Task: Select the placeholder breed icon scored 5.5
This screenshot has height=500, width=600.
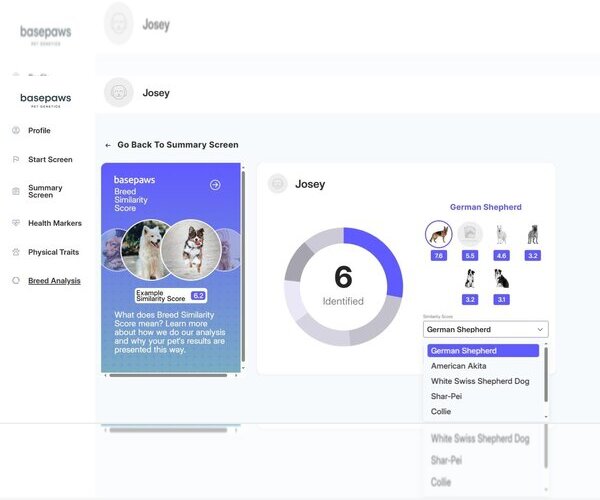Action: (470, 234)
